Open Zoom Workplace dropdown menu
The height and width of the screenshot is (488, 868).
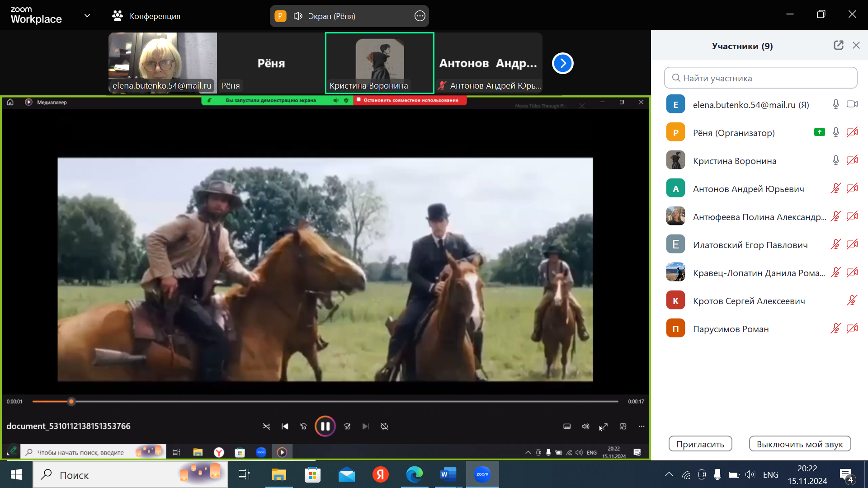87,16
